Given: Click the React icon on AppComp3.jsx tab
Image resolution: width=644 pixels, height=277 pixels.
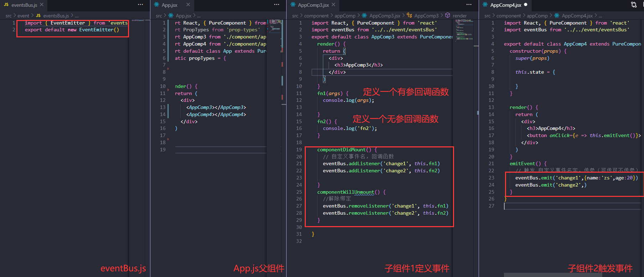Looking at the screenshot, I should pos(293,5).
